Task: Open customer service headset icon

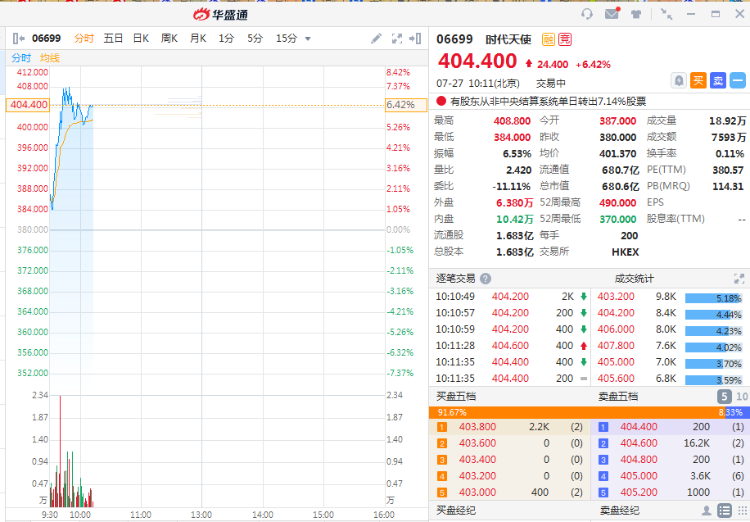Action: tap(587, 14)
